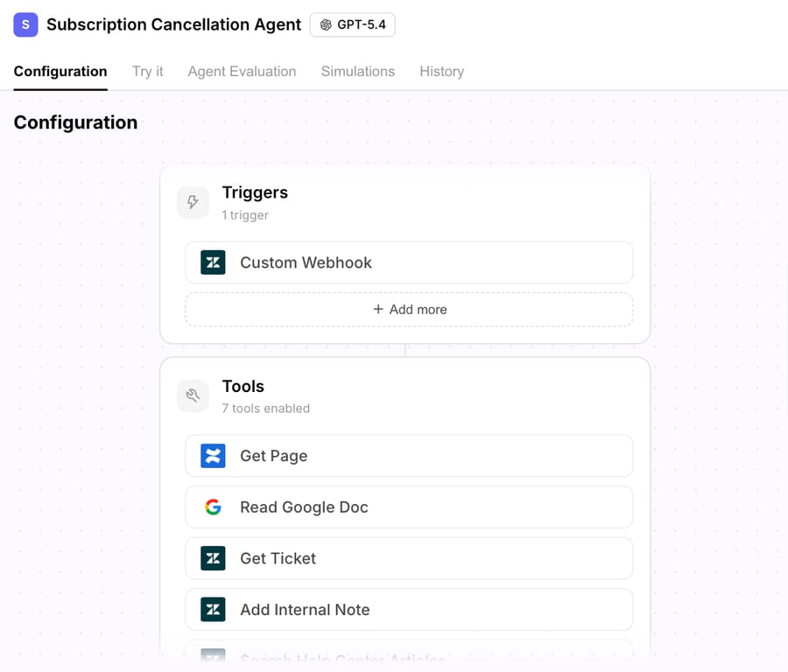
Task: Open the Custom Webhook trigger
Action: tap(409, 262)
